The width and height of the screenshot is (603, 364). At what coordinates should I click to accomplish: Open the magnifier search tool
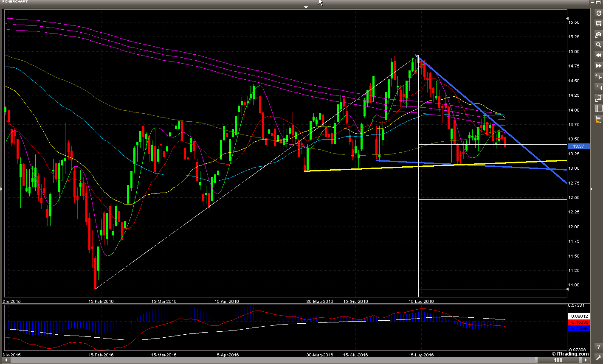pos(598,45)
